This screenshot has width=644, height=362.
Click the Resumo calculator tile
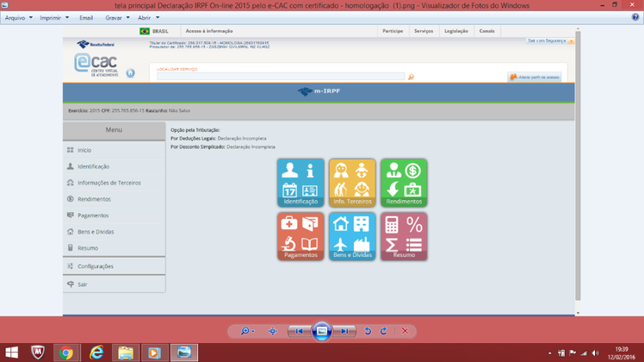pyautogui.click(x=403, y=235)
